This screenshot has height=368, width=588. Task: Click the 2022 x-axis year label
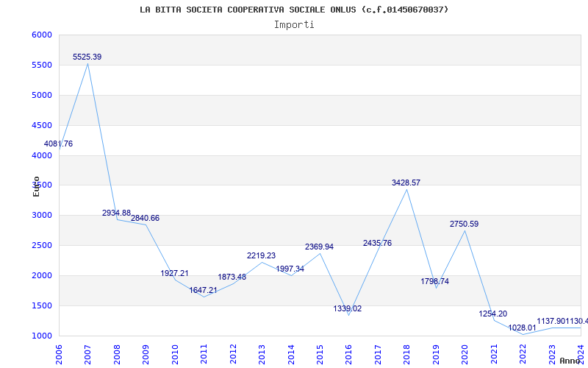[x=523, y=355]
